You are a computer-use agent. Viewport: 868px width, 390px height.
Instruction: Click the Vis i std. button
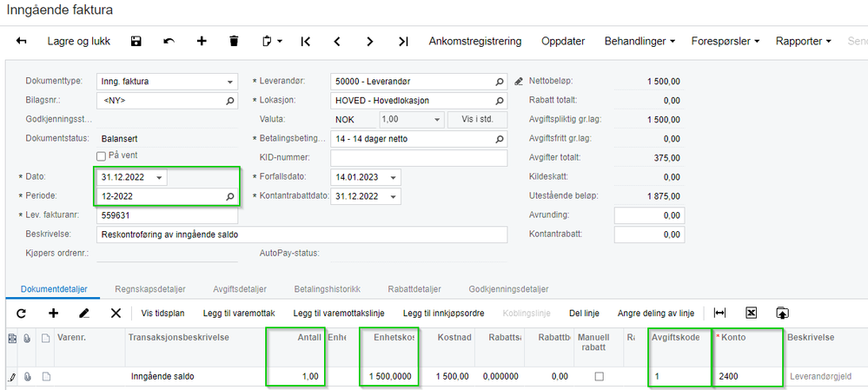[x=477, y=120]
